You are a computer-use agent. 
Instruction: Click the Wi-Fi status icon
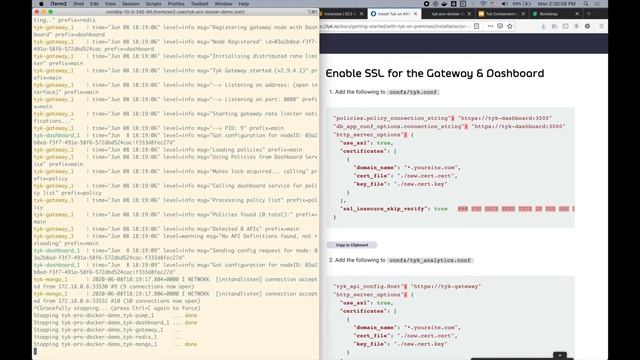click(x=484, y=4)
